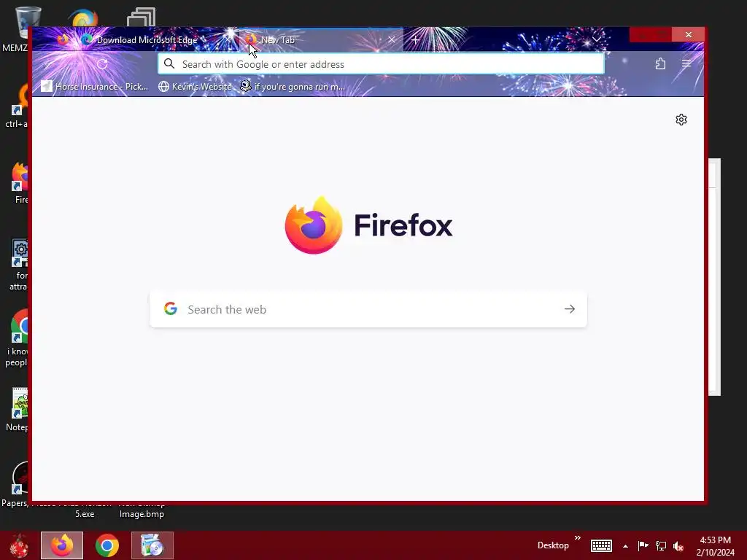Show hidden system tray icons

tap(625, 546)
